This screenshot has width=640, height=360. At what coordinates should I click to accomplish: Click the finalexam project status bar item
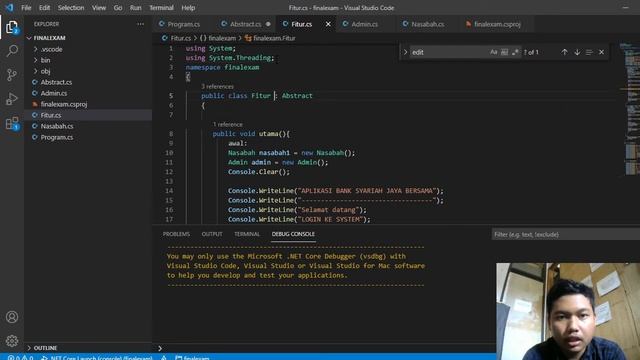pyautogui.click(x=193, y=358)
